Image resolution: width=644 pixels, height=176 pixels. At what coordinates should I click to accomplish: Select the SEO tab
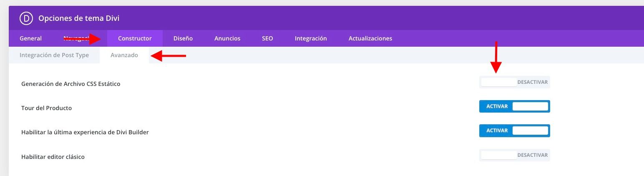267,38
